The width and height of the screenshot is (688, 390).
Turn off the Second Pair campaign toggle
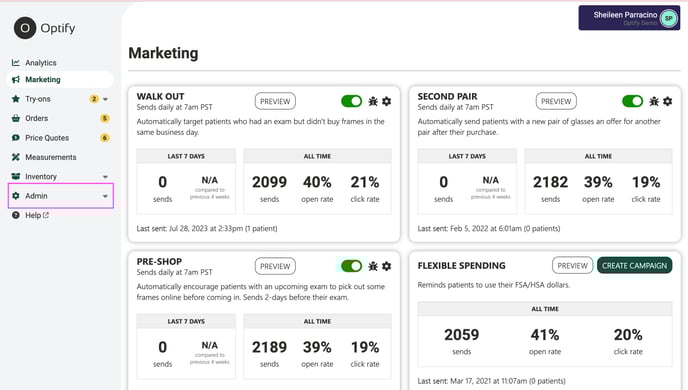point(632,101)
